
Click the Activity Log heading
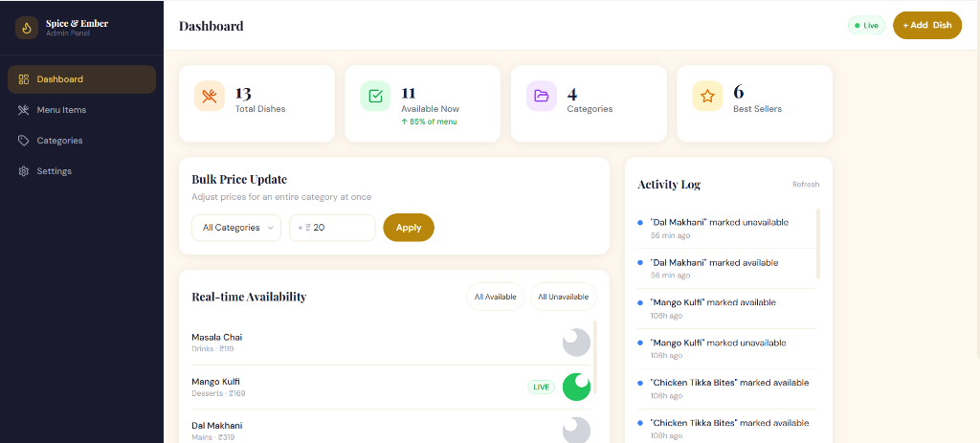(669, 185)
